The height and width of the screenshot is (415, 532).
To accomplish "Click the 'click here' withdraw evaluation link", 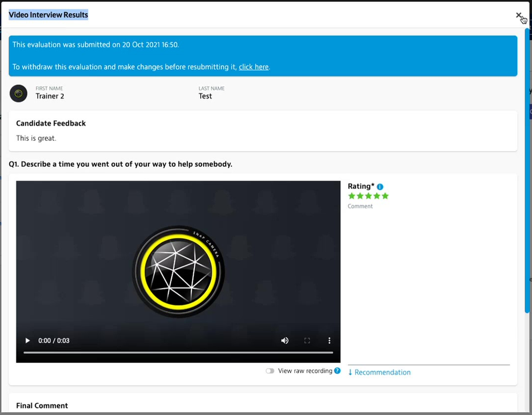I will (x=254, y=67).
